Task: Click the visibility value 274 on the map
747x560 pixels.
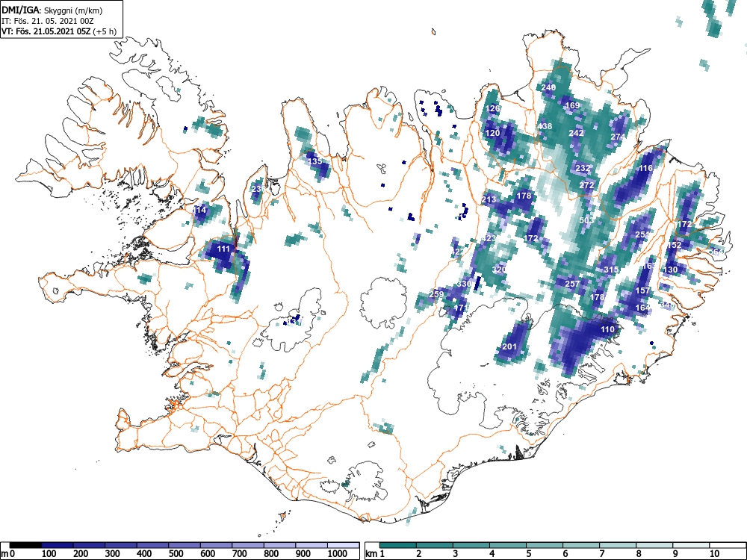Action: (x=618, y=137)
